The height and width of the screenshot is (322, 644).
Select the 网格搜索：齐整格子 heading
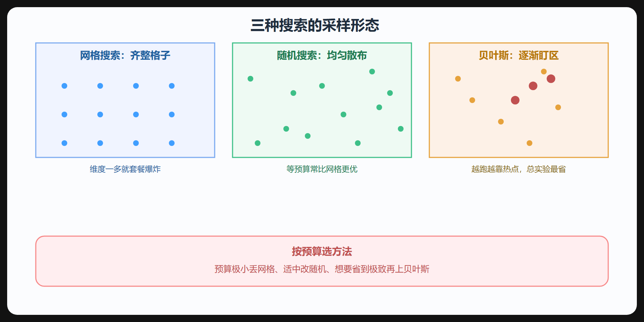pyautogui.click(x=125, y=55)
